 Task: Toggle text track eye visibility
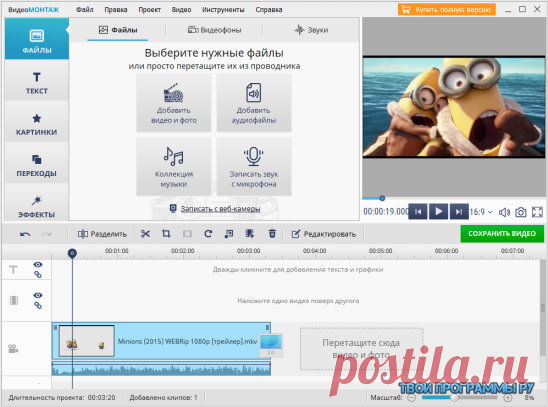point(38,264)
